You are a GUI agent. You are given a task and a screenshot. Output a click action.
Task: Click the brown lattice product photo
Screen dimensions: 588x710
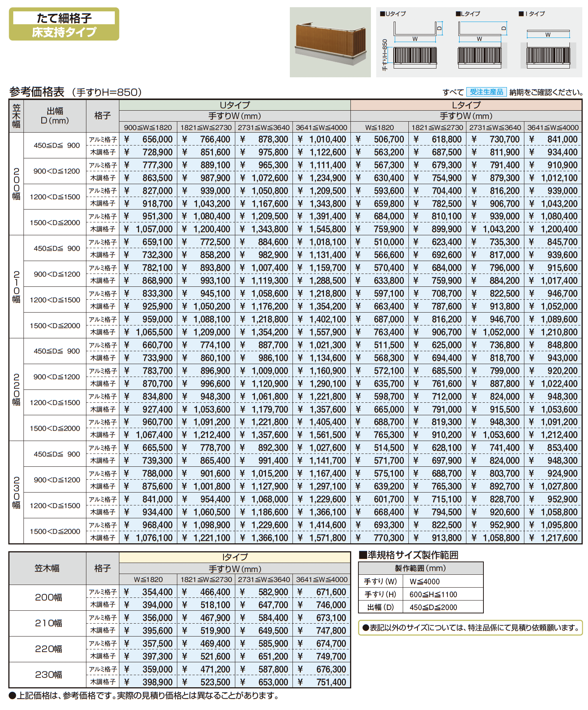330,42
